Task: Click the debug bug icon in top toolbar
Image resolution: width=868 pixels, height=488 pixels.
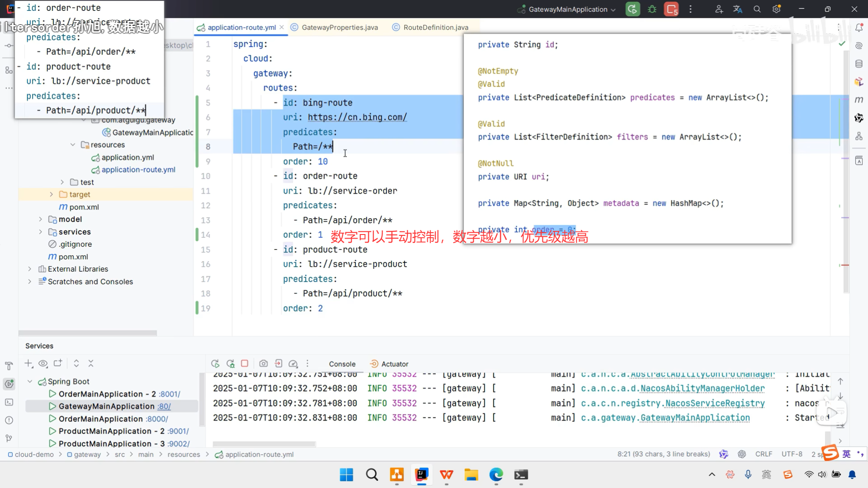Action: (x=652, y=9)
